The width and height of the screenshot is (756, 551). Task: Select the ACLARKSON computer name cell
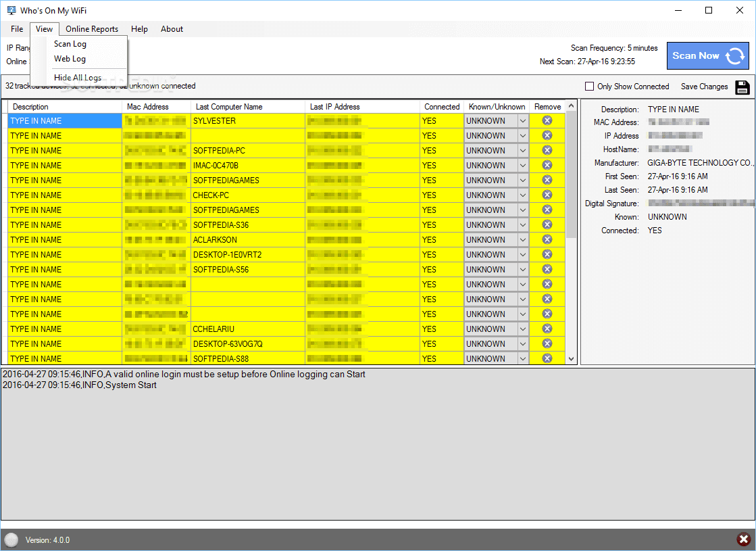tap(248, 240)
